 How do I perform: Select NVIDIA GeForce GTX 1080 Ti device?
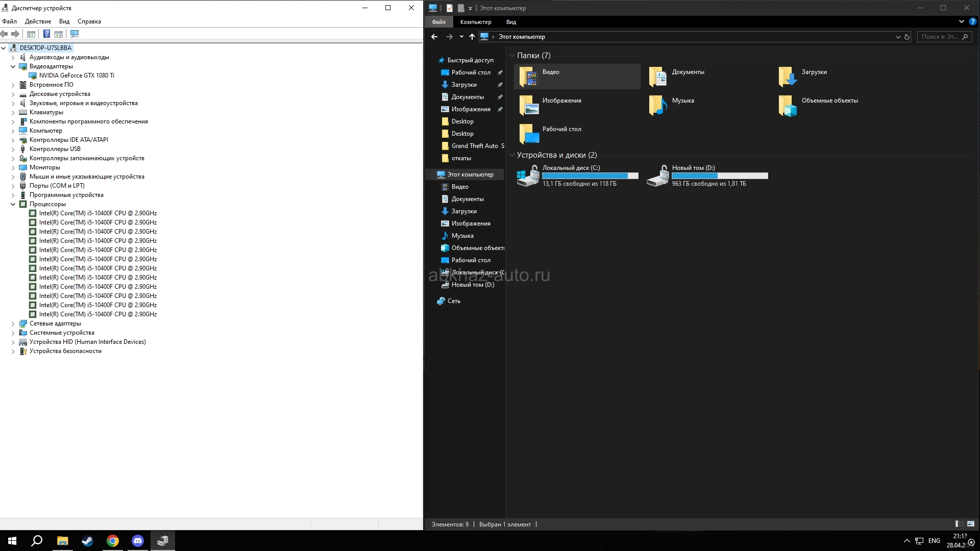[77, 76]
